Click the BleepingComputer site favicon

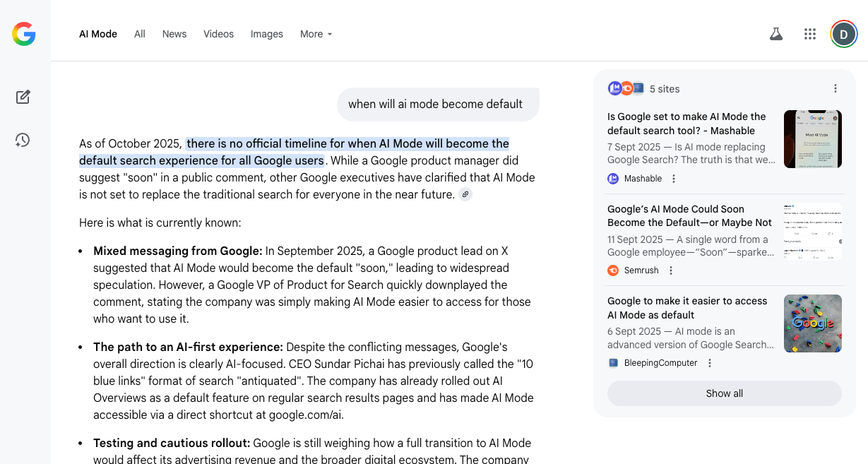point(613,363)
